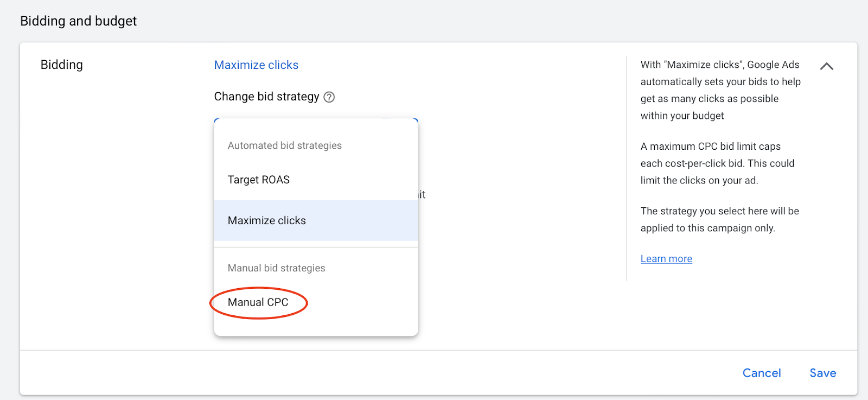Pick Manual CPC bid strategy
Viewport: 868px width, 400px height.
[258, 302]
